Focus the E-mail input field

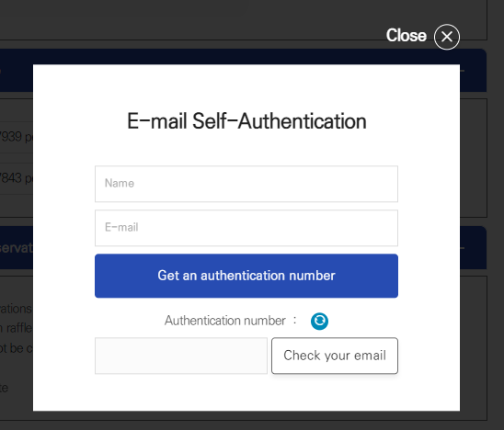pyautogui.click(x=246, y=228)
